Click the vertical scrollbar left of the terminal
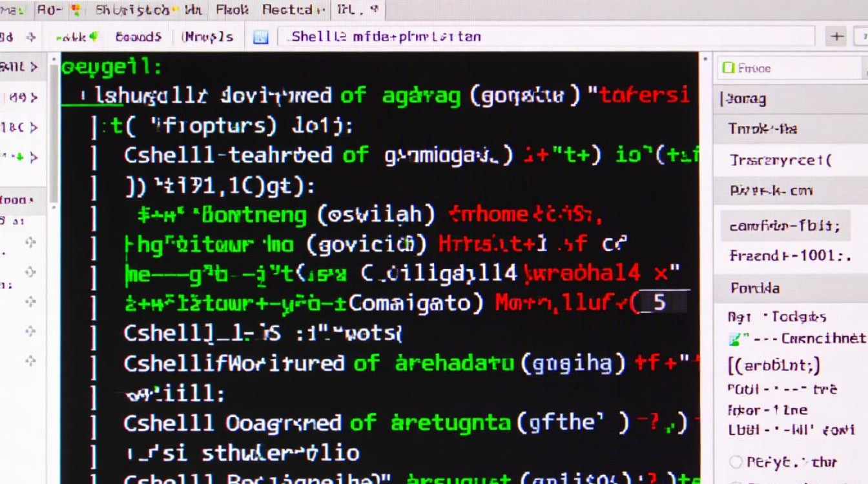The image size is (868, 484). (x=54, y=129)
